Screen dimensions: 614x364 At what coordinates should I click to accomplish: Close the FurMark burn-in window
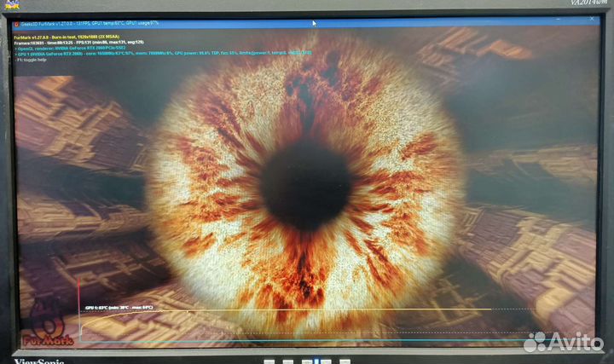coord(592,19)
